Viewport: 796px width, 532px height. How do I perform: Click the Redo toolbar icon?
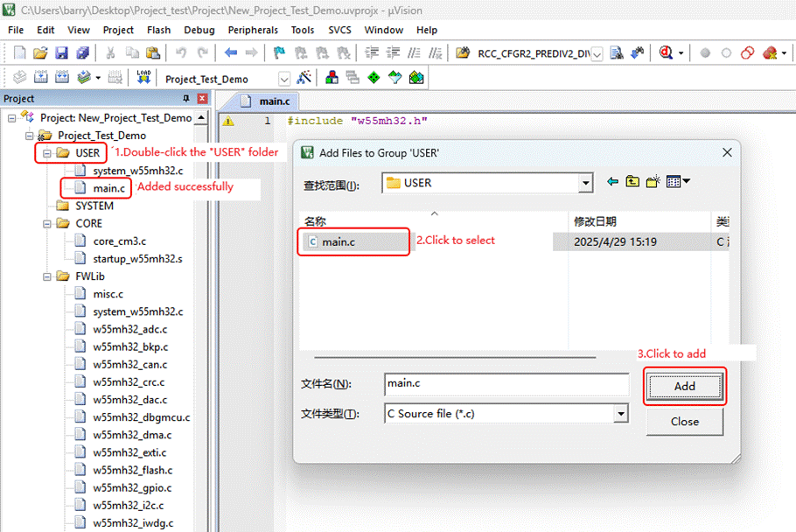(203, 52)
